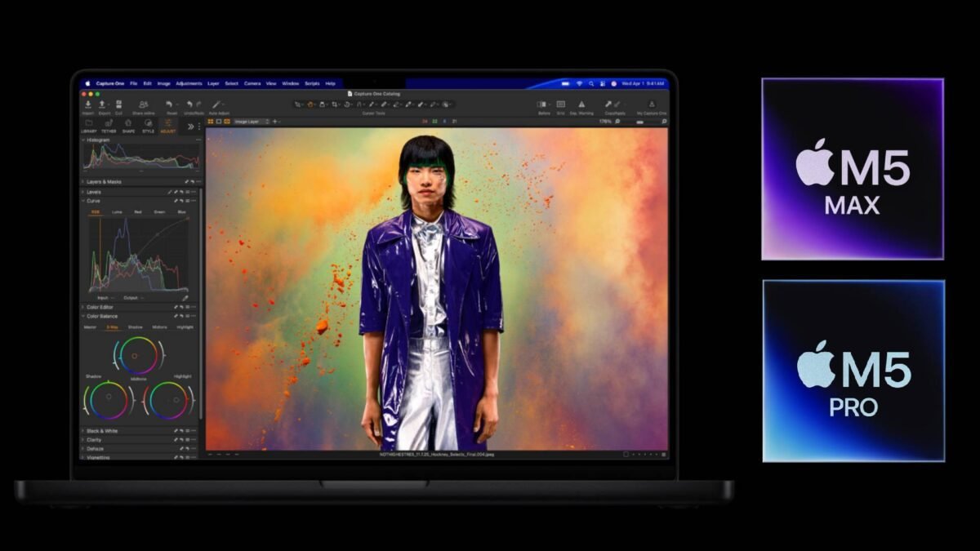
Task: Click the Import icon in the toolbar
Action: click(87, 104)
